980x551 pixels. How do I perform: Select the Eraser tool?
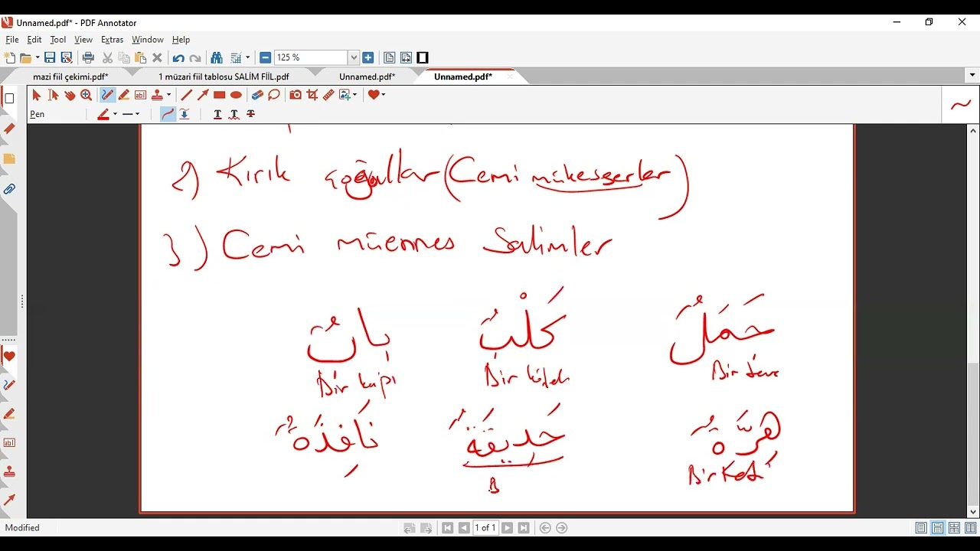coord(257,95)
